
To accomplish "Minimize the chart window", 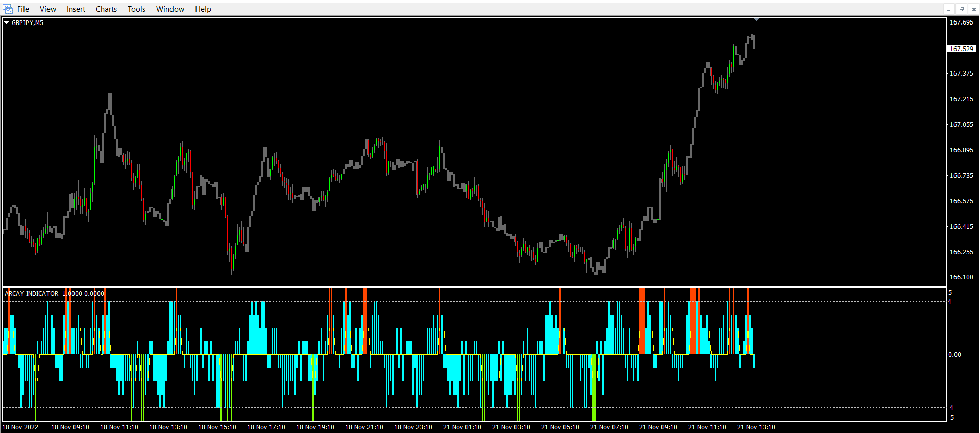I will point(949,9).
